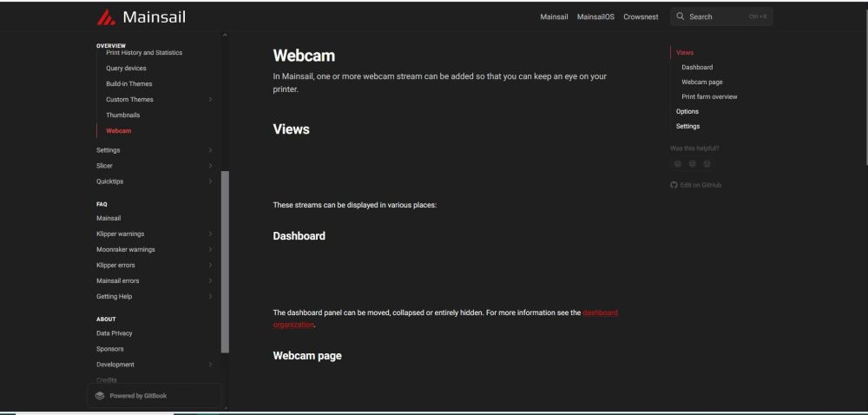Viewport: 868px width, 415px height.
Task: Click the sidebar scroll-up arrow
Action: pos(225,35)
